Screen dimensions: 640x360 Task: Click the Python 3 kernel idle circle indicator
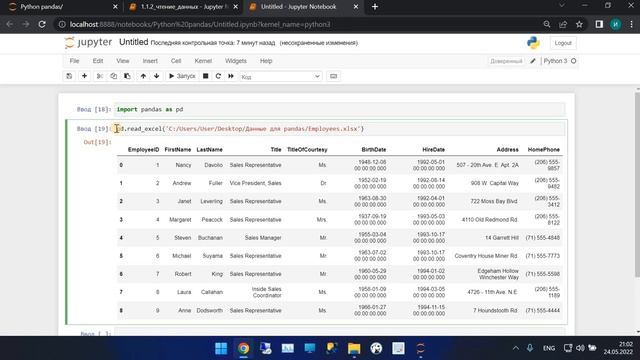click(573, 61)
